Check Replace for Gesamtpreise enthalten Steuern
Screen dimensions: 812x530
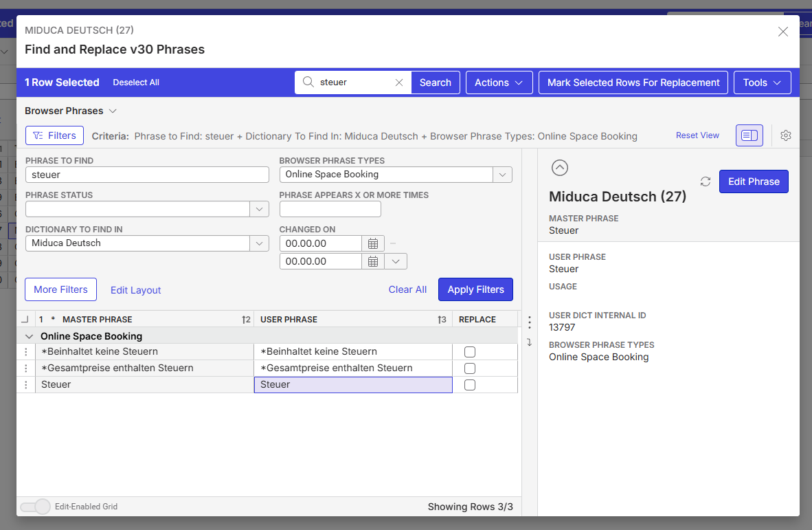tap(470, 368)
